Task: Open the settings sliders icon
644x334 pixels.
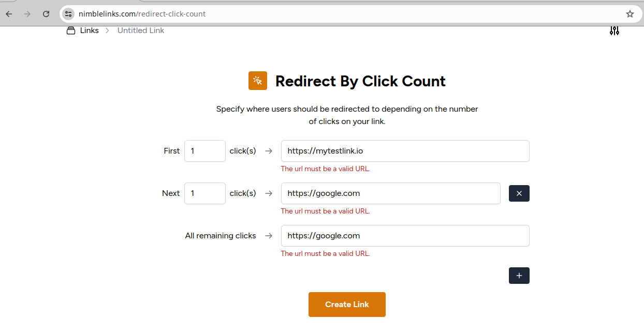Action: (614, 31)
